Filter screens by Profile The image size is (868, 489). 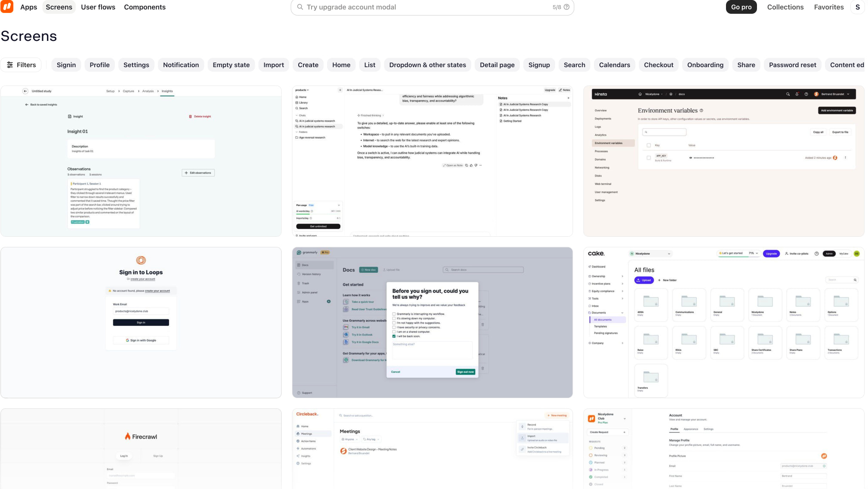(x=99, y=65)
